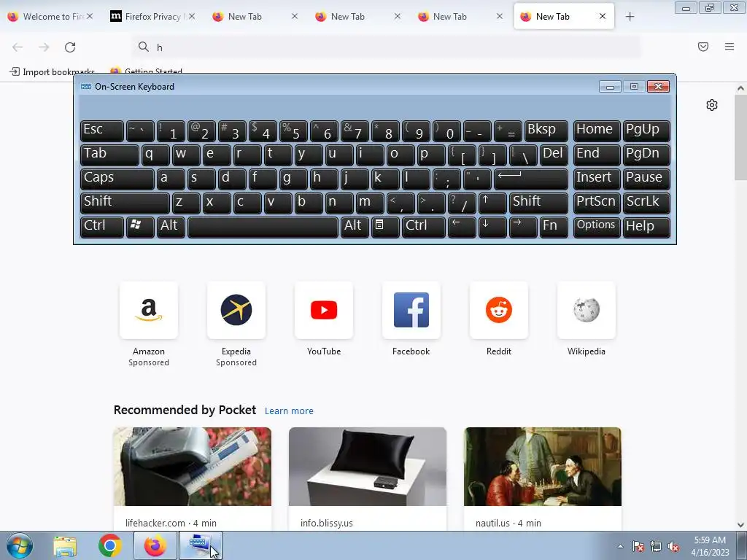Toggle the left Shift key

click(125, 203)
